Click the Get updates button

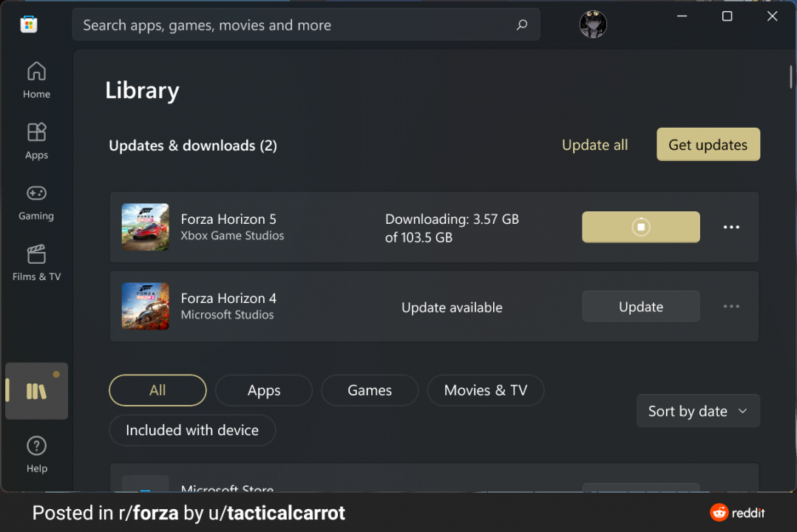pos(708,145)
